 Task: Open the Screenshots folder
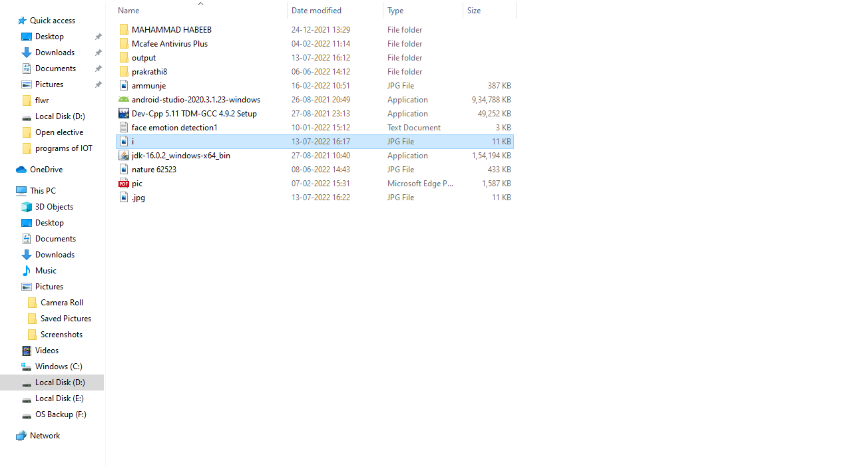pos(61,334)
